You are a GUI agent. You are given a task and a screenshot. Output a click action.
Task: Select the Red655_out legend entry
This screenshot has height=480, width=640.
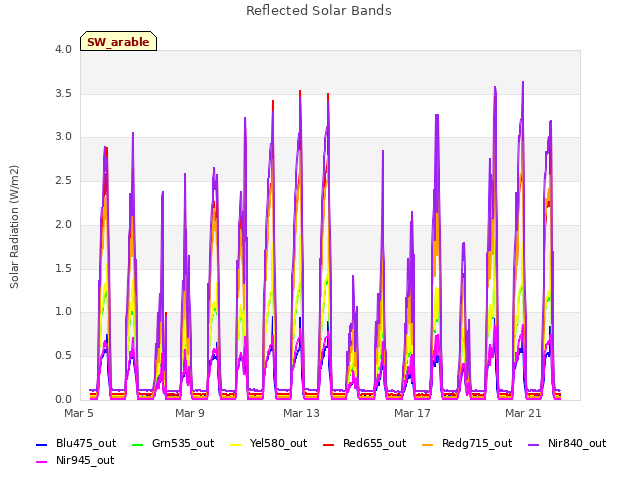click(x=364, y=443)
